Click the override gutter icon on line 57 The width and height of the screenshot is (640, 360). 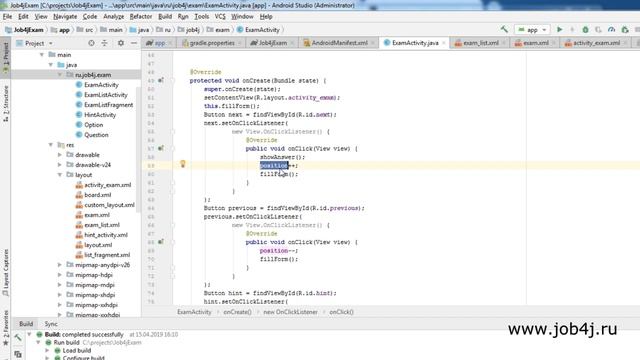pos(161,148)
